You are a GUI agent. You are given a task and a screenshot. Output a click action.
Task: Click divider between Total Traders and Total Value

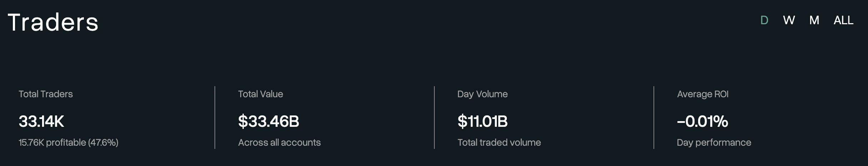point(215,118)
